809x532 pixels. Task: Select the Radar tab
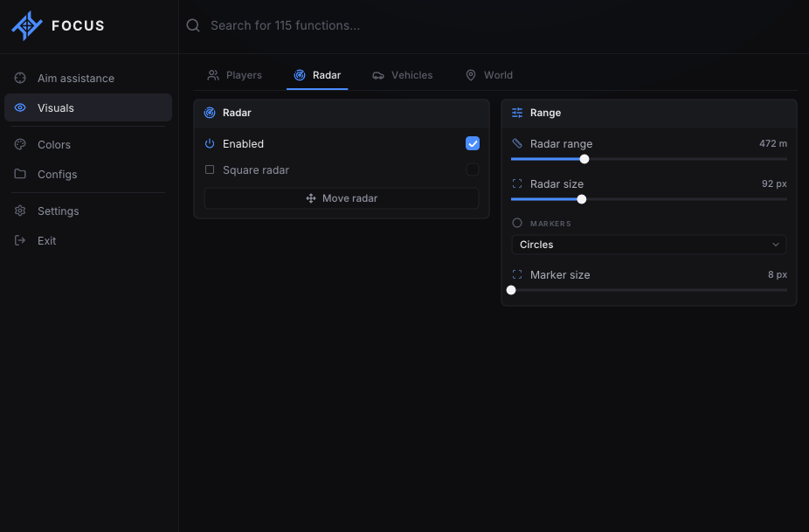click(317, 75)
